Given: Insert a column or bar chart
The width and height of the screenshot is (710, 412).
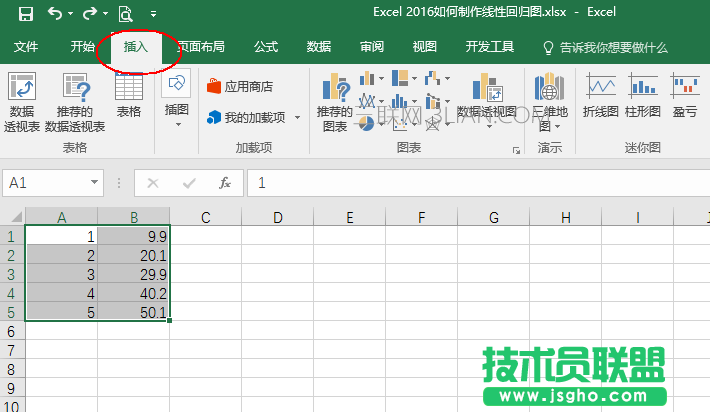Looking at the screenshot, I should pyautogui.click(x=367, y=79).
